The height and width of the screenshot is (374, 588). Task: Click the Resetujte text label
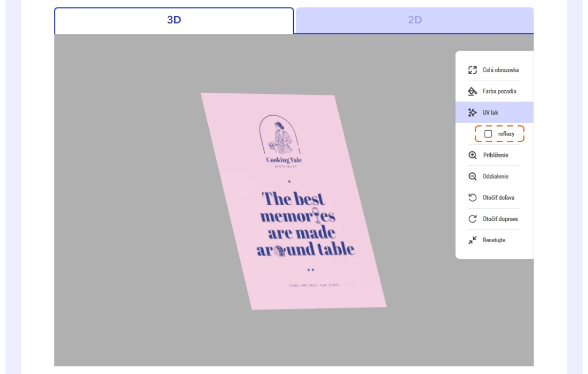(494, 241)
